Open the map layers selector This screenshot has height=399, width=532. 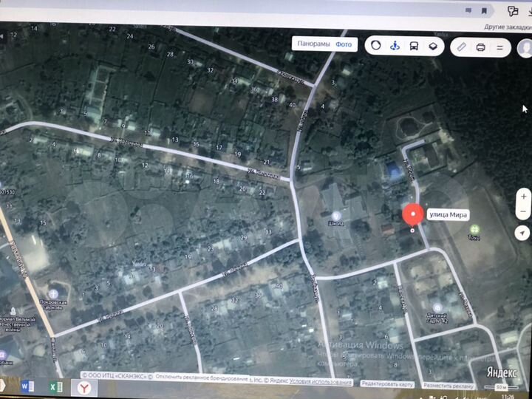432,46
